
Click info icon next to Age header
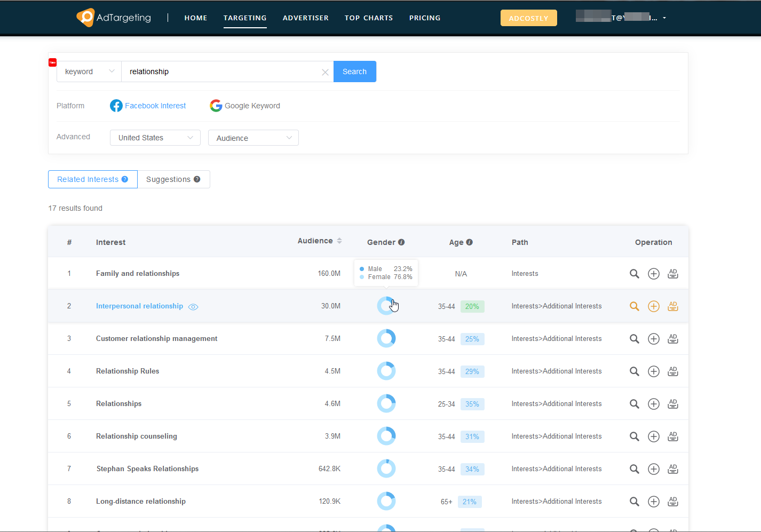[x=470, y=242]
